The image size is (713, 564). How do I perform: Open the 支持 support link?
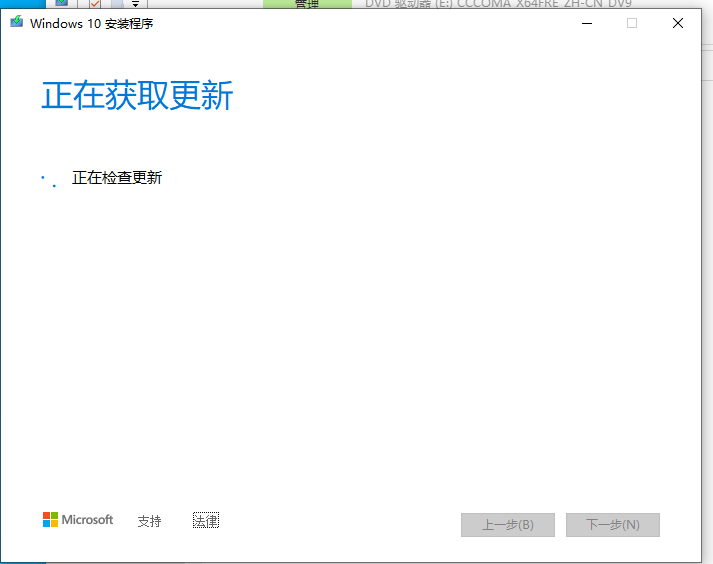click(149, 521)
